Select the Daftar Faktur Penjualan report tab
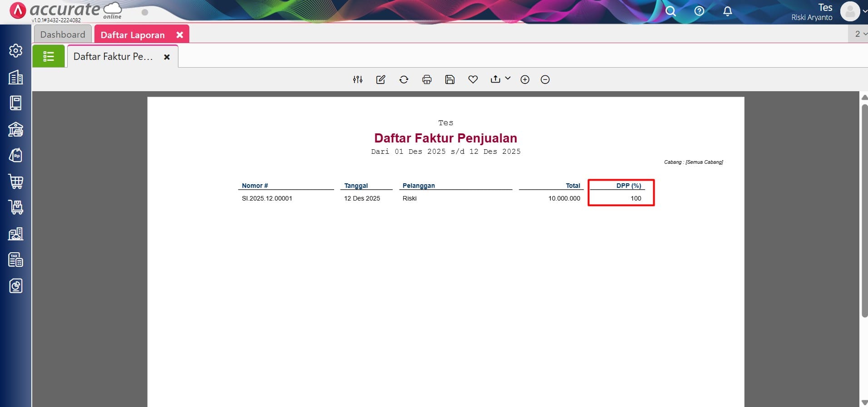Viewport: 868px width, 407px height. (113, 57)
